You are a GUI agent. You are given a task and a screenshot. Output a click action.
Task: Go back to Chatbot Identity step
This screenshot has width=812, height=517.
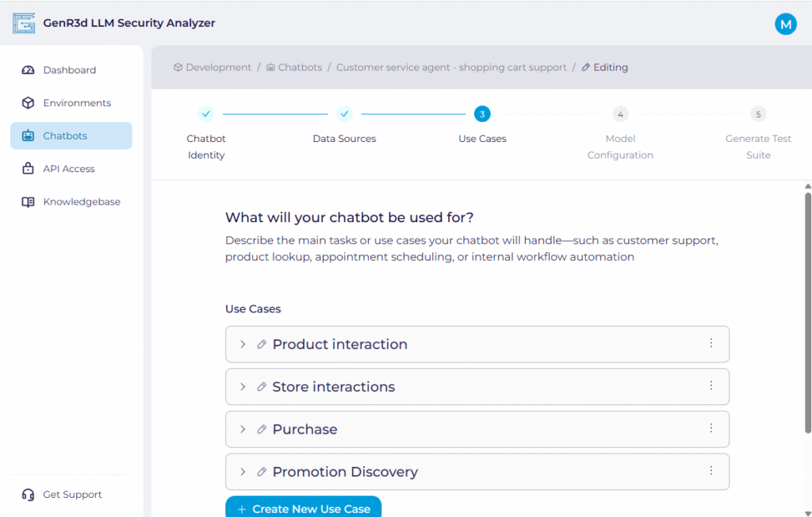206,114
